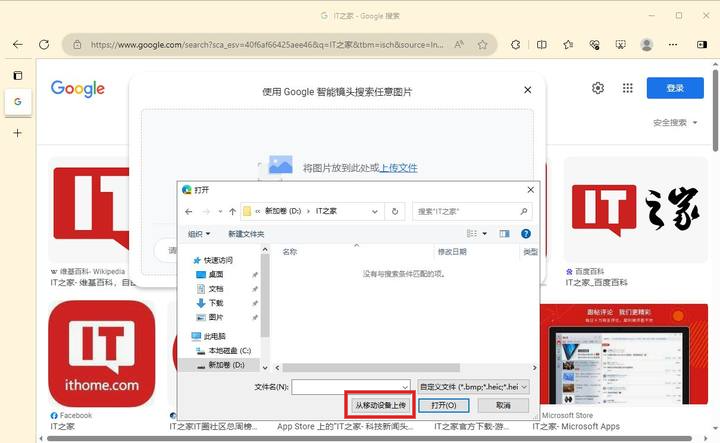
Task: Open the 组织 menu
Action: [199, 234]
